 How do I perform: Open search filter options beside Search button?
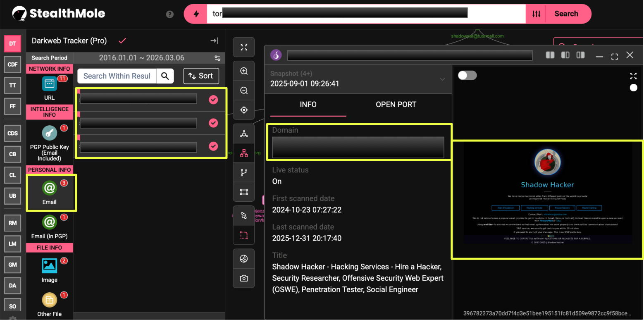pyautogui.click(x=536, y=14)
